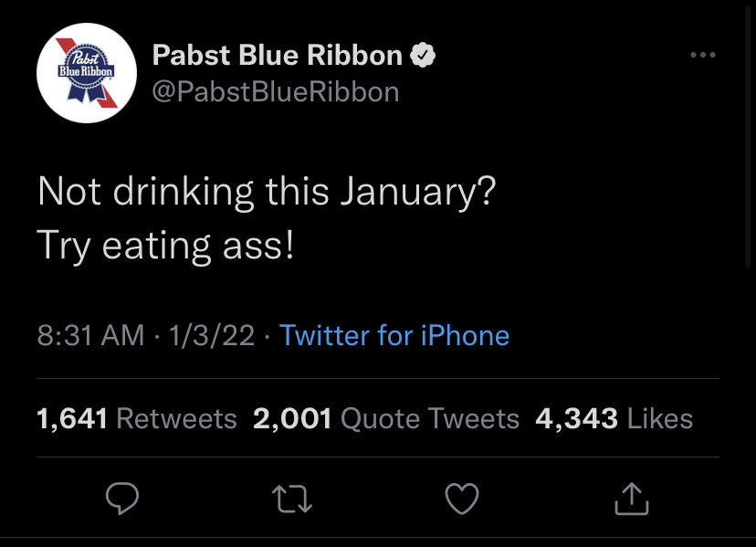Screen dimensions: 756x547
Task: Open the Quote Tweets label
Action: coord(430,419)
